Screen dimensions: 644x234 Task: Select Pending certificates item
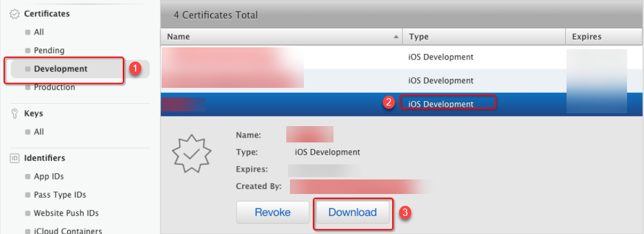click(x=49, y=50)
